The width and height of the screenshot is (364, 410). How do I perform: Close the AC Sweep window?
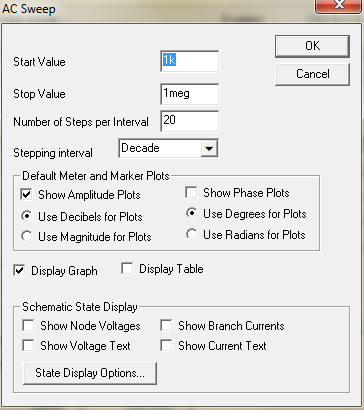coord(339,5)
